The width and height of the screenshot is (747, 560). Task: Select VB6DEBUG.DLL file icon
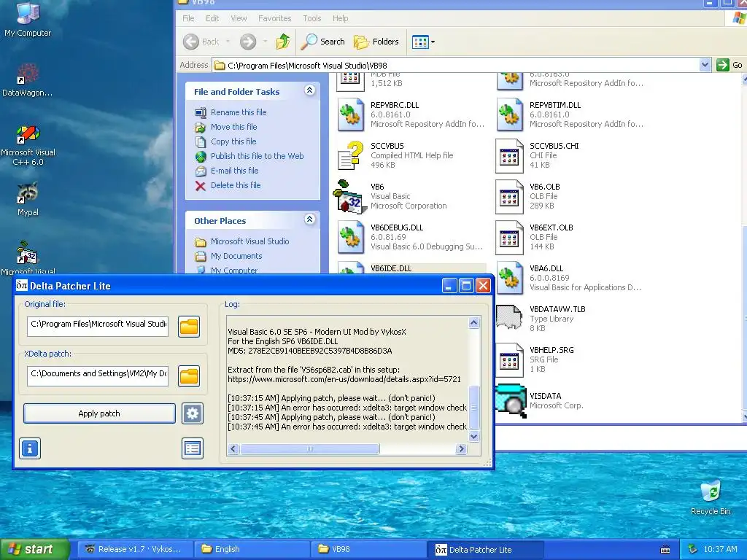click(351, 237)
